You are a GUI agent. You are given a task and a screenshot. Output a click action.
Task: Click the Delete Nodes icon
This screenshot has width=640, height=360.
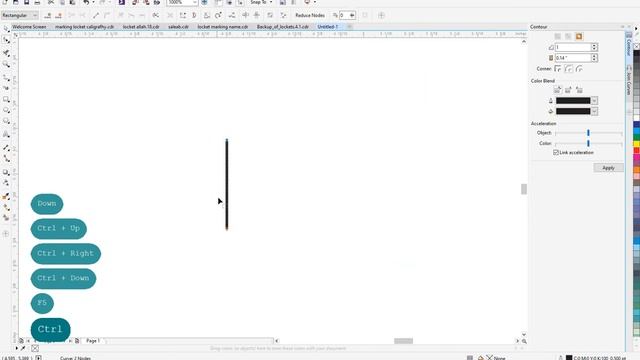coord(58,16)
